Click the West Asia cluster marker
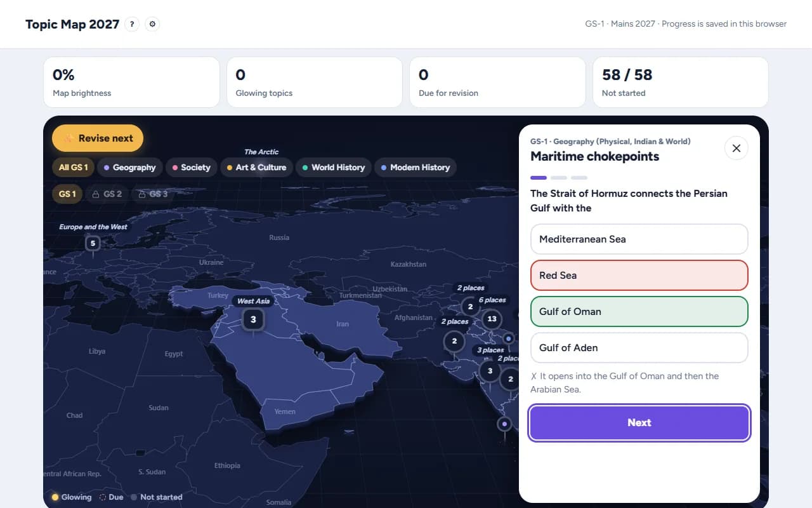The height and width of the screenshot is (508, 812). (x=253, y=319)
